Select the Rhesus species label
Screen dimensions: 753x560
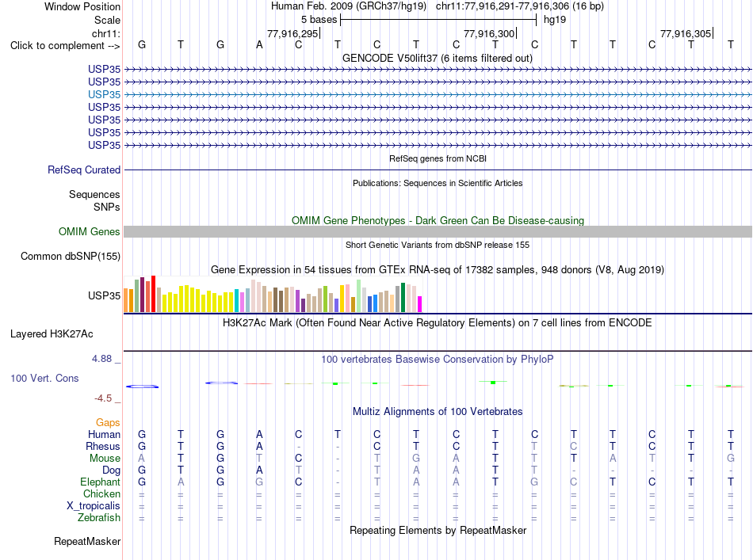103,446
